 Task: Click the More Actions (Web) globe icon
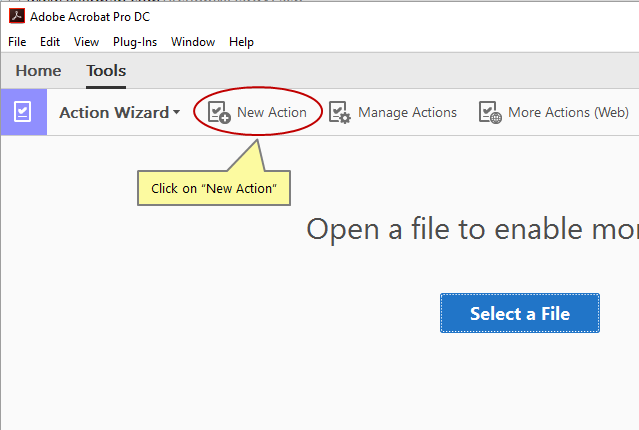(x=489, y=112)
